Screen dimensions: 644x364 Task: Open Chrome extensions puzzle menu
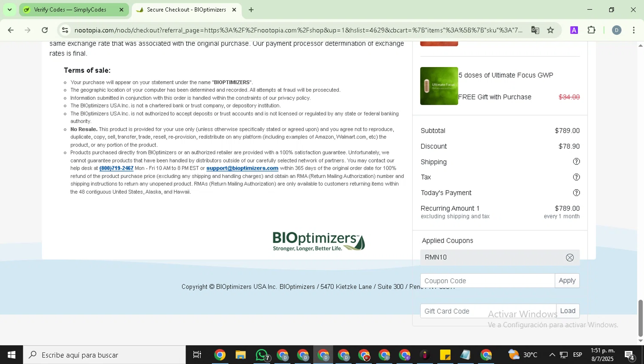(x=591, y=30)
